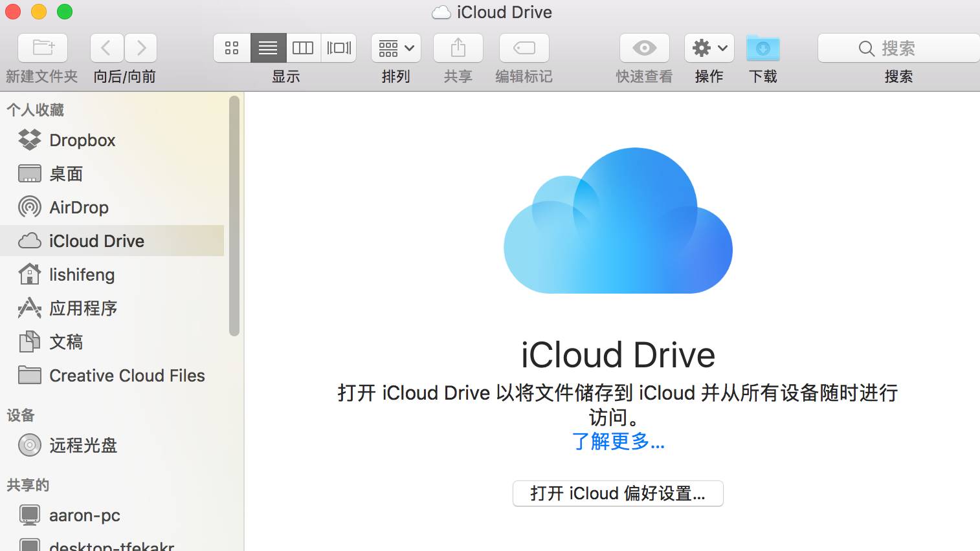Click the search field
980x551 pixels.
tap(898, 48)
